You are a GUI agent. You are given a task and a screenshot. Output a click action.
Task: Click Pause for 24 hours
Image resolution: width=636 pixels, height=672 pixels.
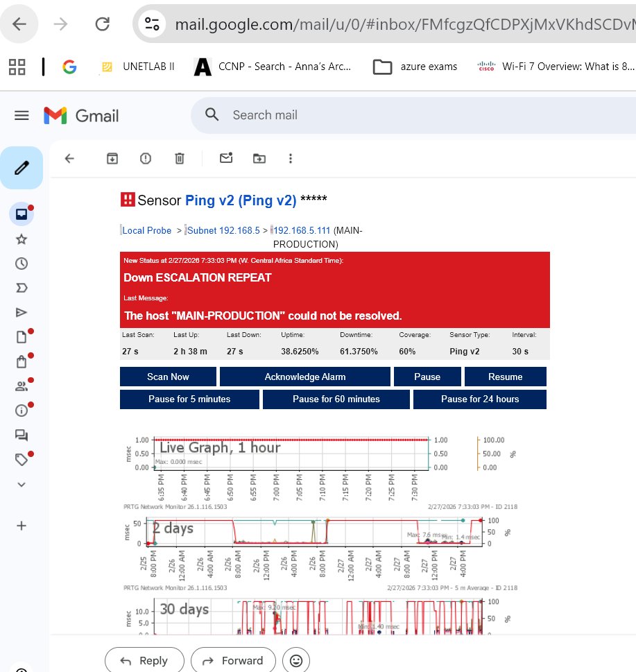pos(480,399)
